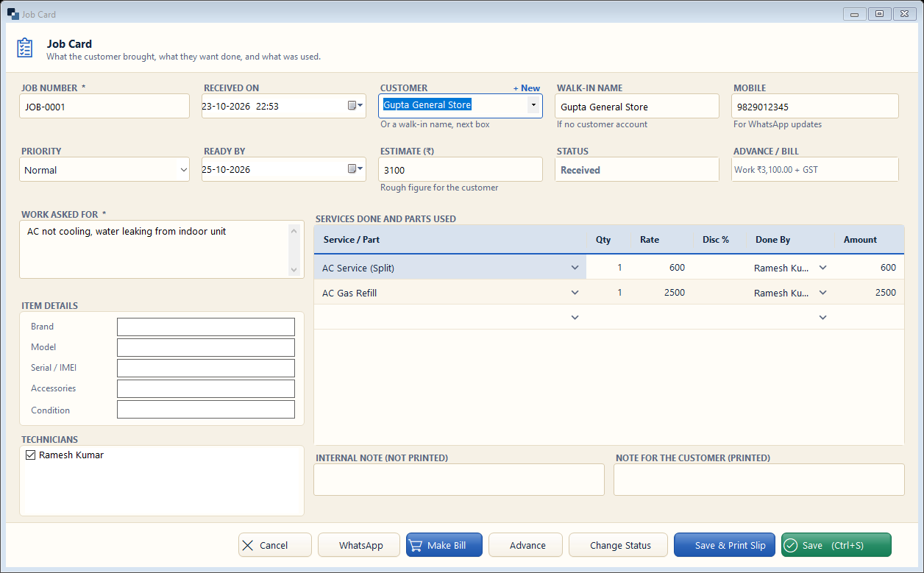This screenshot has width=924, height=573.
Task: Expand the Customer dropdown list
Action: pos(533,105)
